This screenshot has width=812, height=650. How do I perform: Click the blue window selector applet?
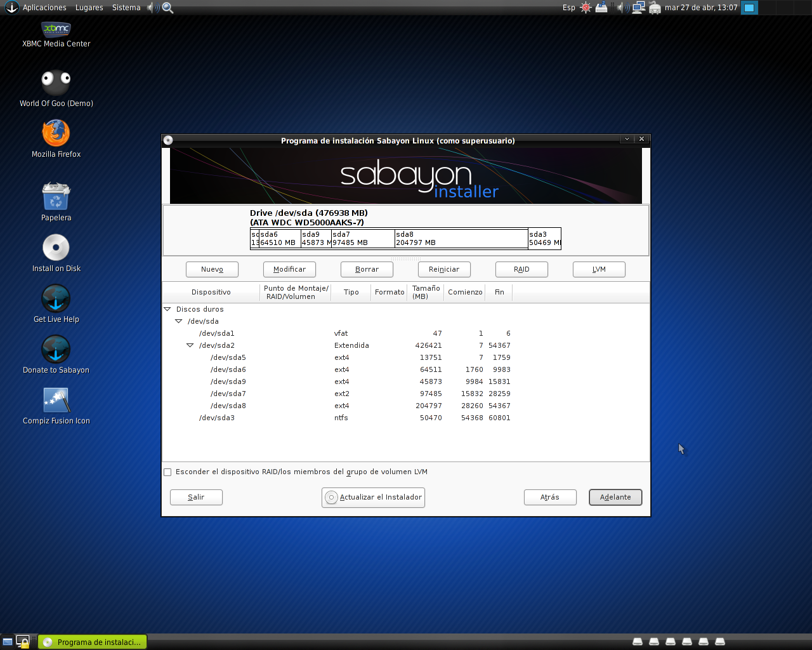(x=749, y=8)
